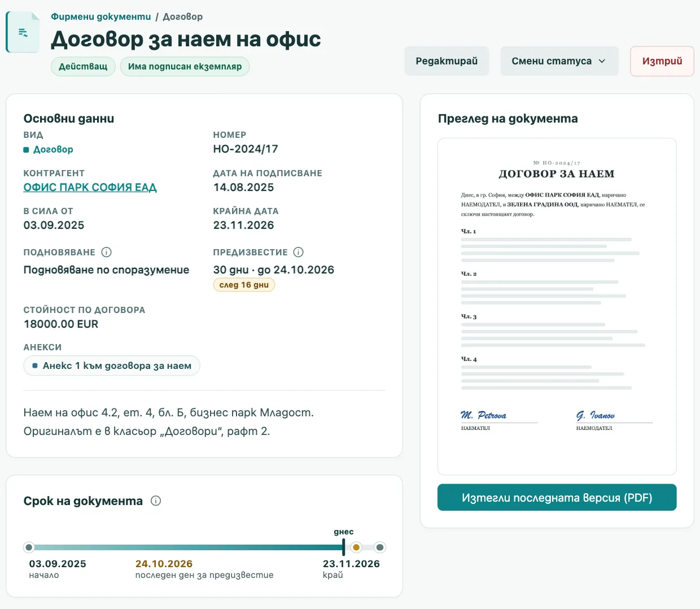Click the square marker on the annex chip
The image size is (700, 609).
click(35, 366)
